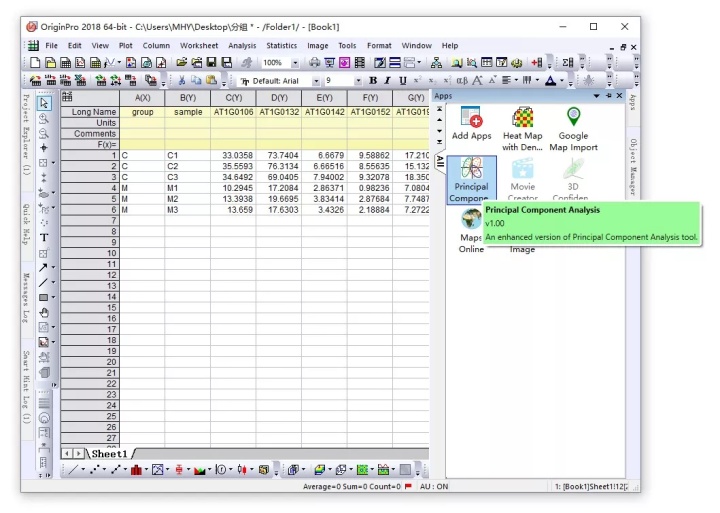This screenshot has width=720, height=513.
Task: Select the Zoom In magnifier tool
Action: 44,118
